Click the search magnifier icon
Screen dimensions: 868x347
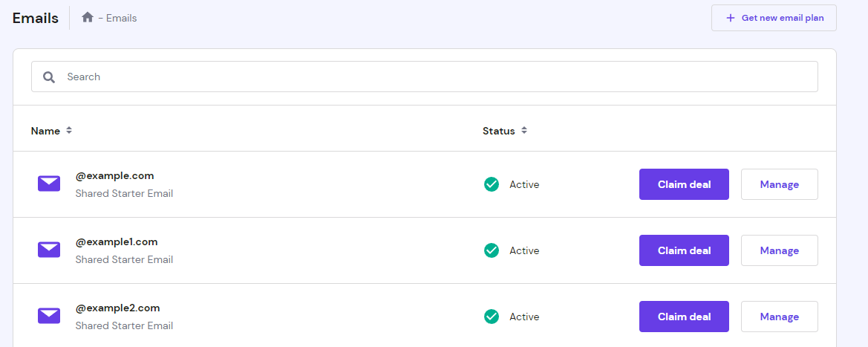[49, 77]
